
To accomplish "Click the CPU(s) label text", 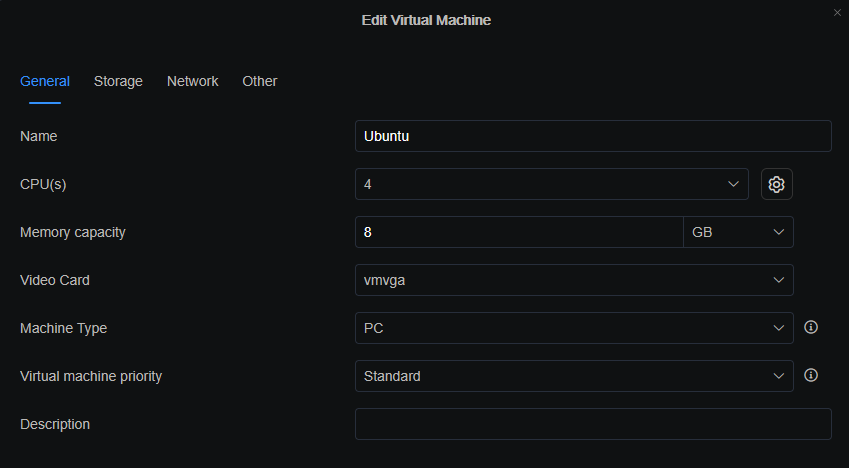I will tap(43, 184).
